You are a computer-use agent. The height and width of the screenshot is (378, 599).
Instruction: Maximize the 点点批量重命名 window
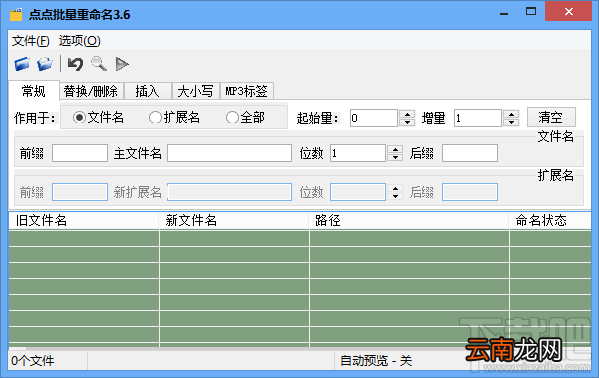(531, 12)
